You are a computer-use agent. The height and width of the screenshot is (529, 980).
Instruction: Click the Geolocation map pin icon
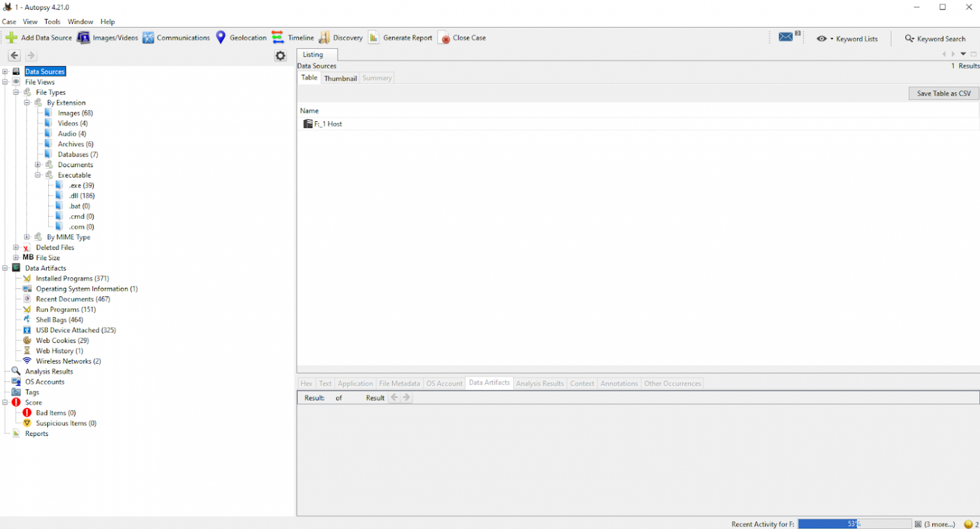click(220, 38)
